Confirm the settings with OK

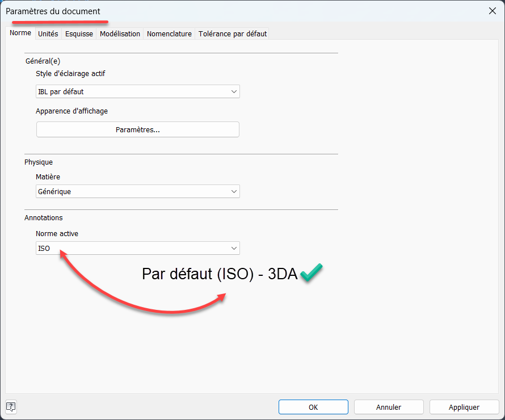click(313, 407)
